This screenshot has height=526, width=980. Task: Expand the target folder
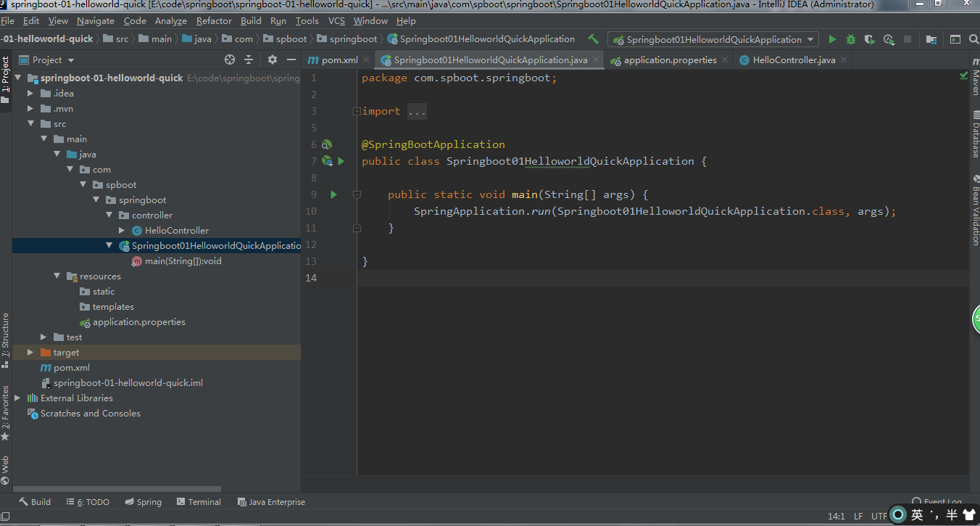(x=30, y=352)
